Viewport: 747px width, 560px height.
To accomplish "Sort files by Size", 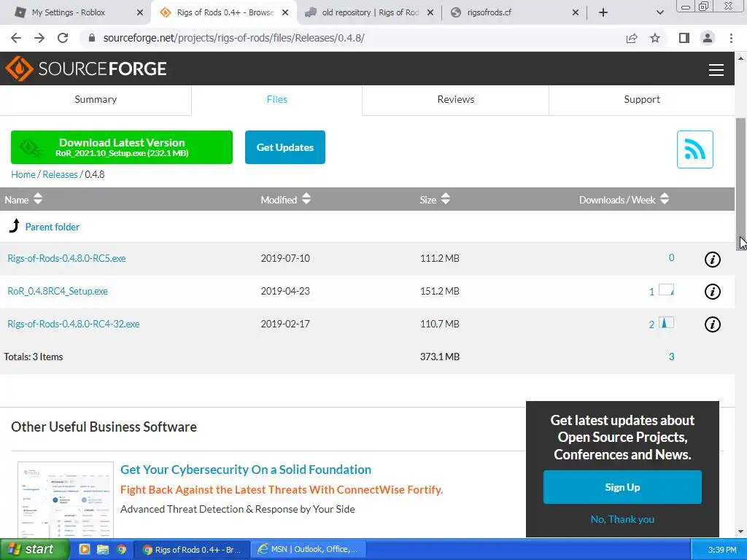I will pos(435,200).
